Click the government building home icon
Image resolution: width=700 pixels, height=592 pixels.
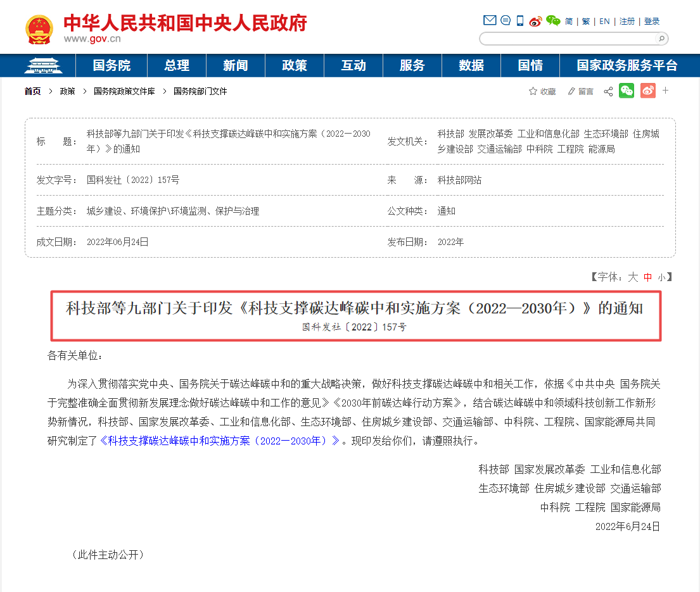pos(43,65)
